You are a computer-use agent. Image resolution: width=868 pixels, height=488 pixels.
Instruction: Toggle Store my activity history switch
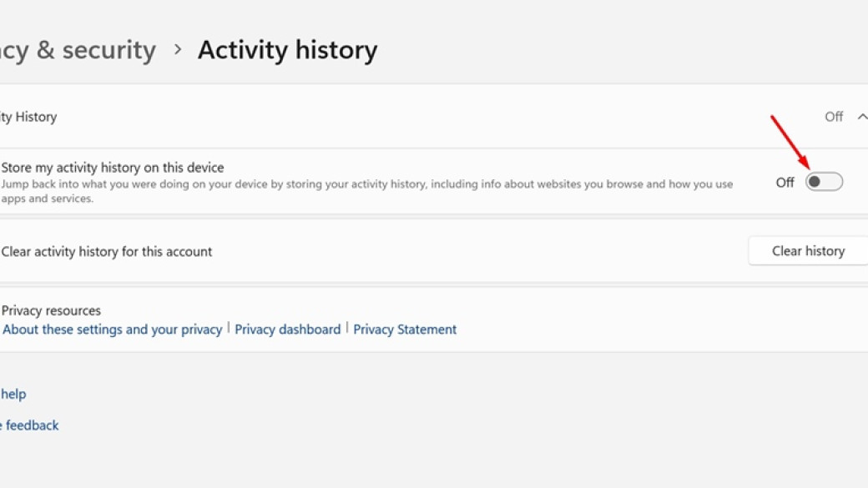tap(824, 182)
